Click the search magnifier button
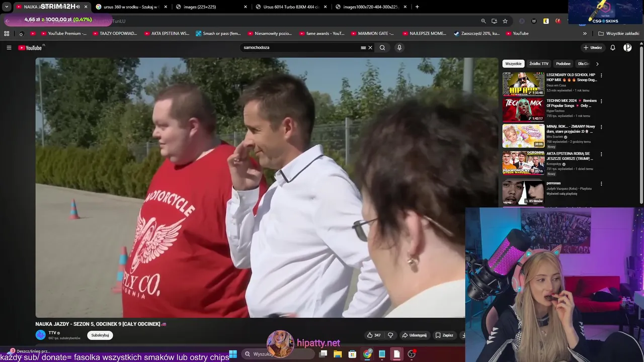The width and height of the screenshot is (644, 362). [382, 48]
